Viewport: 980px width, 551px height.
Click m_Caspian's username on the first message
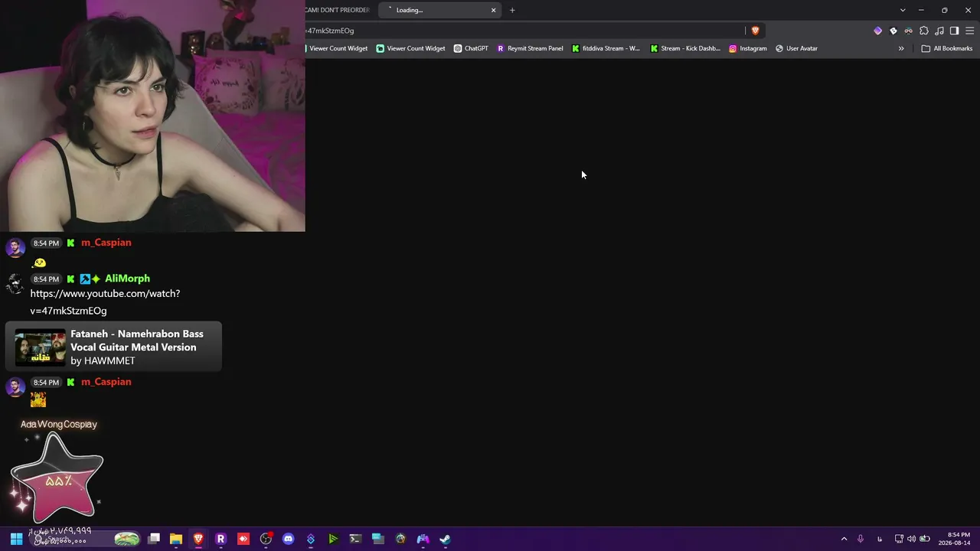click(106, 243)
